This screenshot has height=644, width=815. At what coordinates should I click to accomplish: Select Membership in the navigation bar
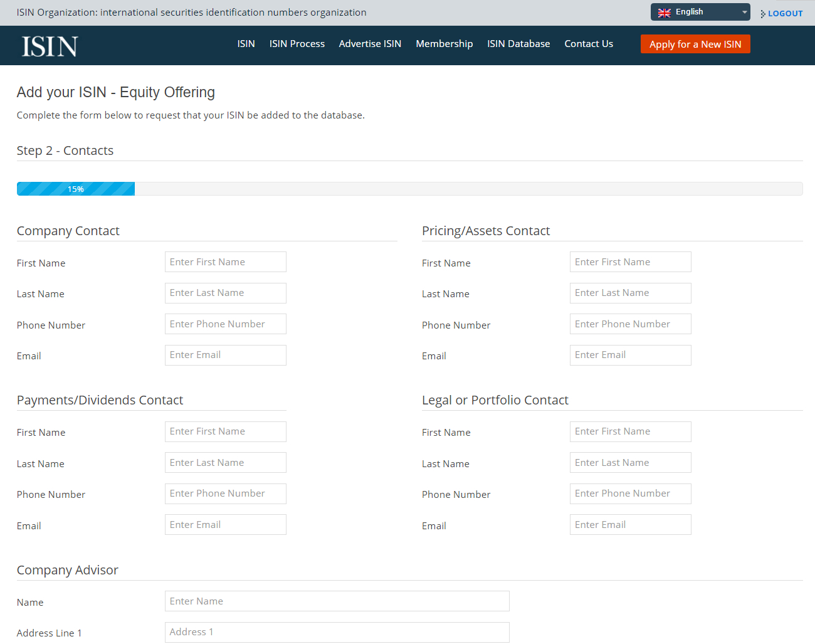[x=444, y=44]
